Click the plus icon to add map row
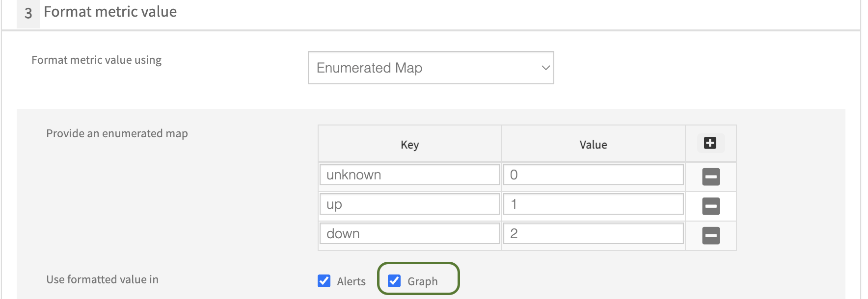This screenshot has width=868, height=299. tap(710, 143)
